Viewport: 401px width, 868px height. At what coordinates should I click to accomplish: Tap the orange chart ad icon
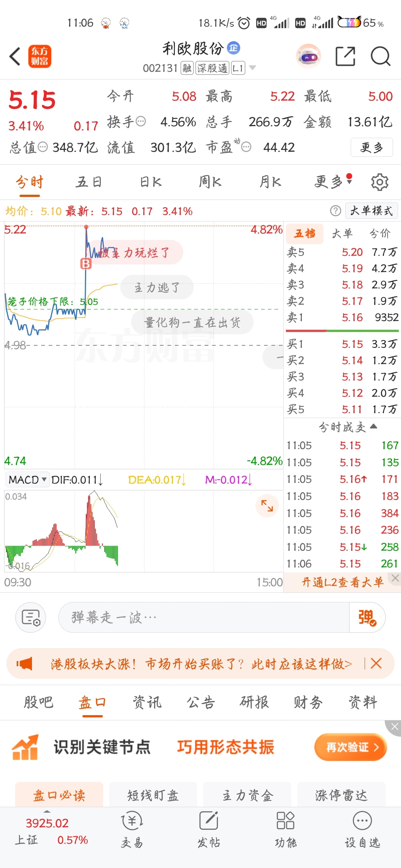click(x=25, y=747)
